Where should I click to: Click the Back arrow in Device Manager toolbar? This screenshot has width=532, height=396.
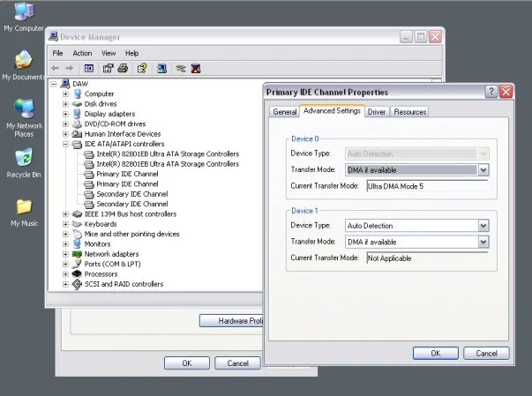click(55, 69)
